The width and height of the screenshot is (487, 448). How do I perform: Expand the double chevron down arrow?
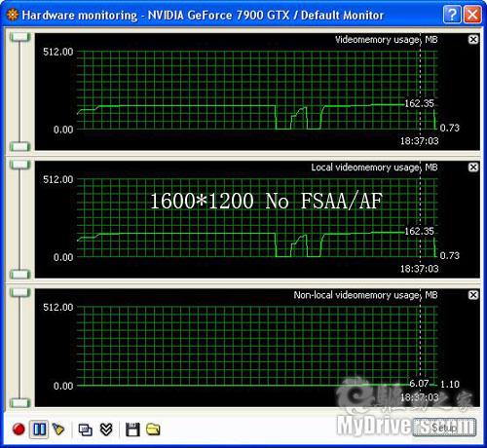[106, 429]
